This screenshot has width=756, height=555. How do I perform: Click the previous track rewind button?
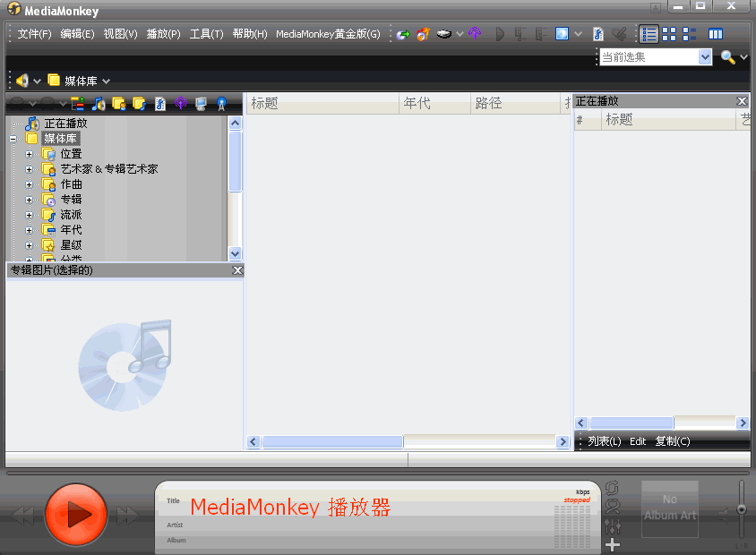click(x=22, y=515)
